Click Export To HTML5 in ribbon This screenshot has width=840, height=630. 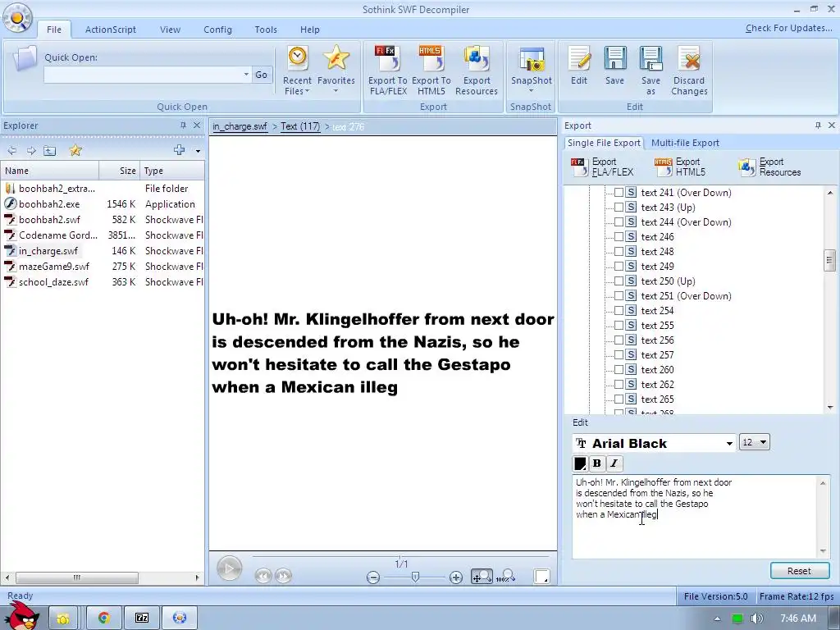point(431,71)
